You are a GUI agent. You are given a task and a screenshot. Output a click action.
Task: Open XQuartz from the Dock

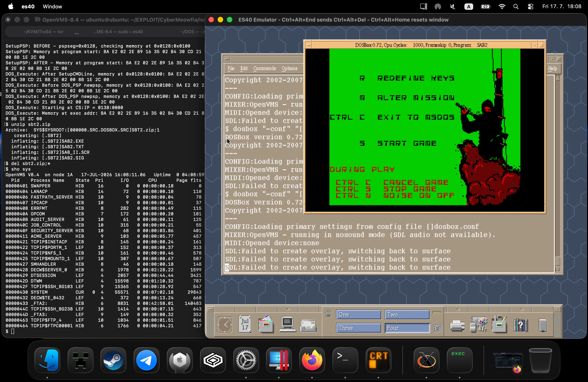coord(426,360)
